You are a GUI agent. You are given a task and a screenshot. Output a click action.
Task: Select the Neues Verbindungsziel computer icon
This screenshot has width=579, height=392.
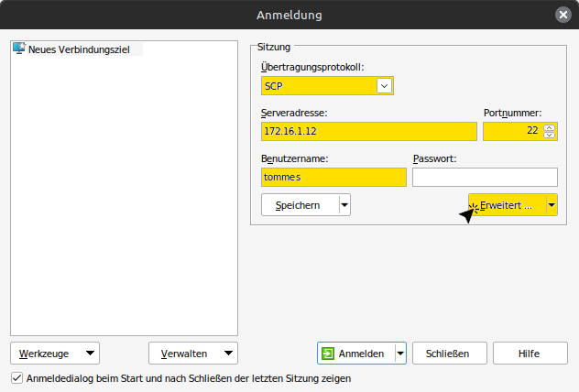(x=18, y=49)
